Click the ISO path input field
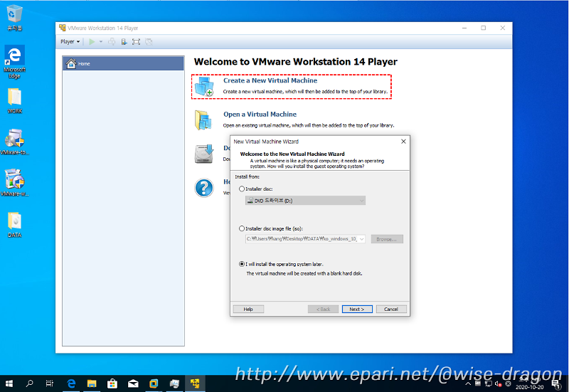Screen dimensions: 569x392 (302, 239)
